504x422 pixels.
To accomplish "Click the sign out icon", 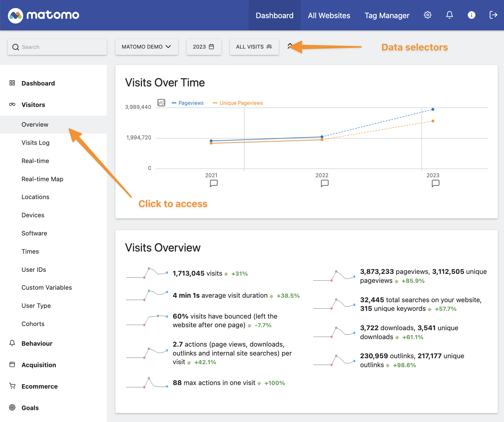I will pyautogui.click(x=493, y=15).
